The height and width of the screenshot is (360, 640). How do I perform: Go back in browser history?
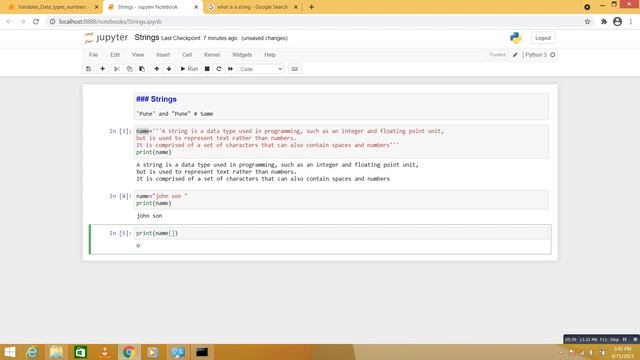click(x=9, y=22)
